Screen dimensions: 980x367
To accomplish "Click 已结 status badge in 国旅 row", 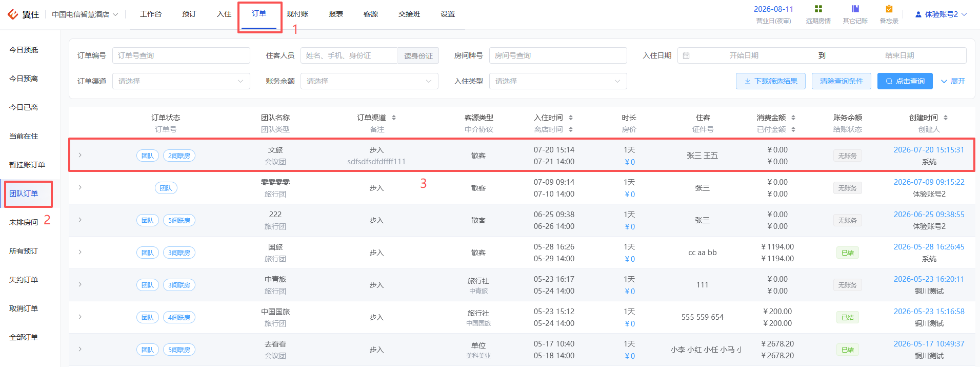I will click(x=848, y=253).
